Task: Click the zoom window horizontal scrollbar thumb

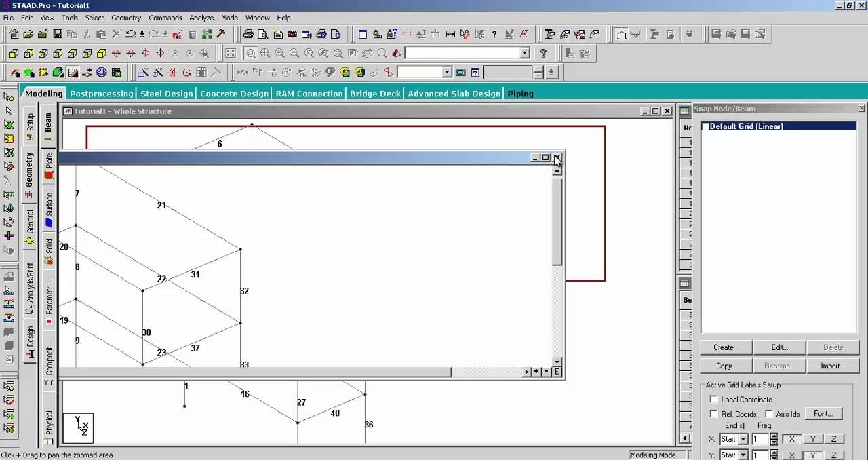Action: 255,372
